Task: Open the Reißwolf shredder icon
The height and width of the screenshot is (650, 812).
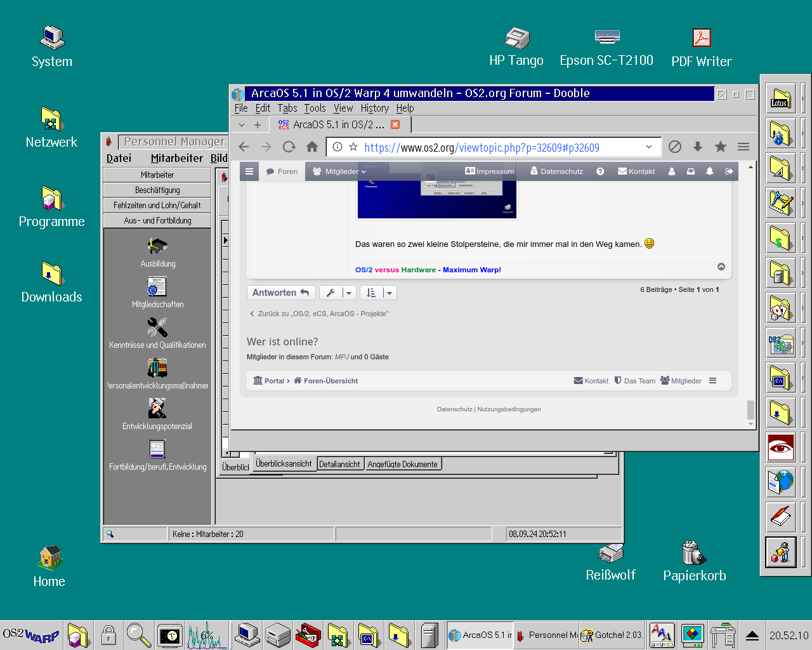Action: pos(611,553)
